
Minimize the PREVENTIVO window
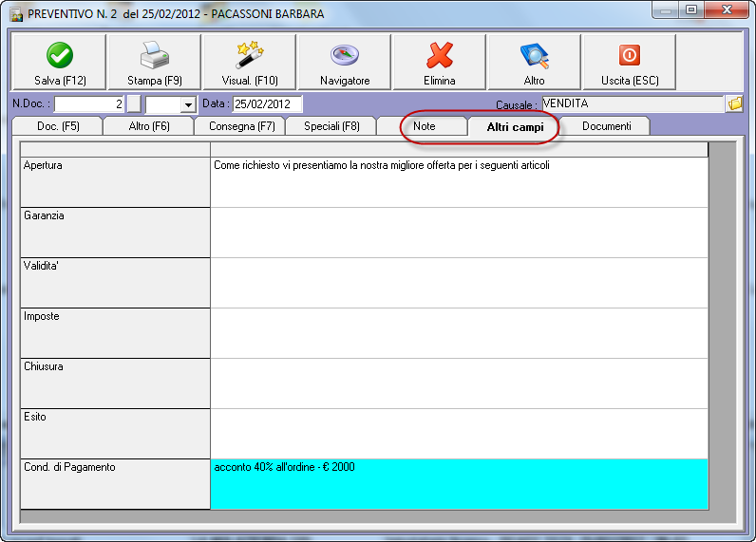[x=666, y=9]
